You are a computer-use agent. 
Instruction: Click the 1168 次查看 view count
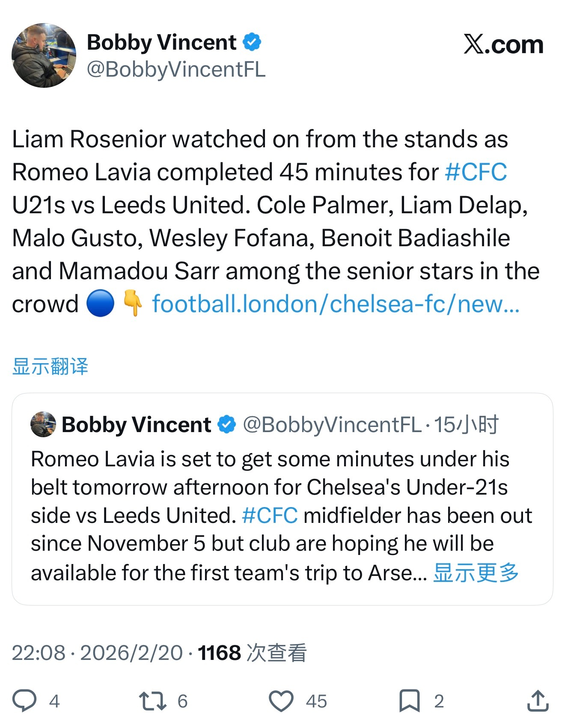252,653
